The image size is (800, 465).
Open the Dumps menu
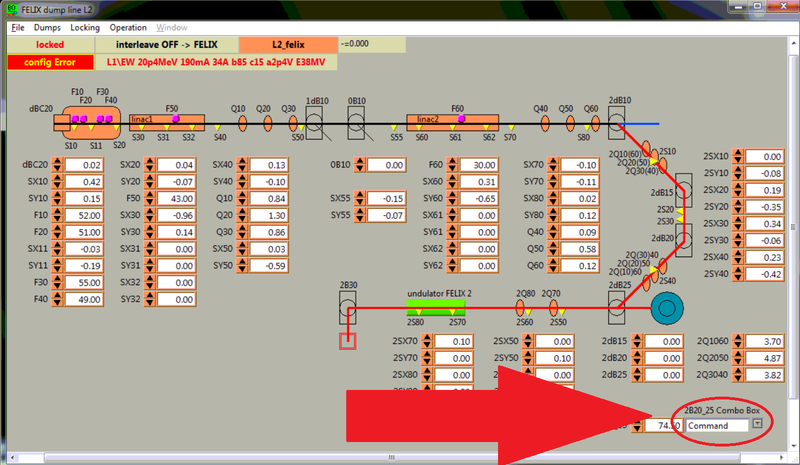(49, 28)
